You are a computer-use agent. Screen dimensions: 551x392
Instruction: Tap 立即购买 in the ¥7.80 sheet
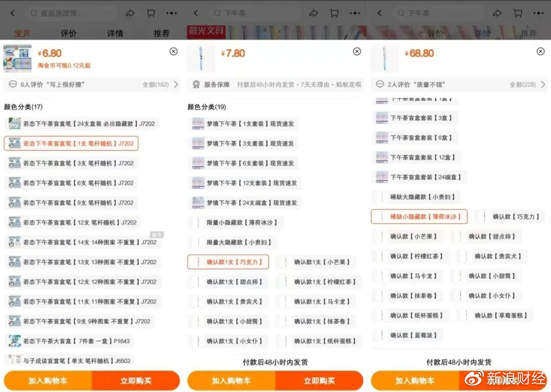[319, 381]
